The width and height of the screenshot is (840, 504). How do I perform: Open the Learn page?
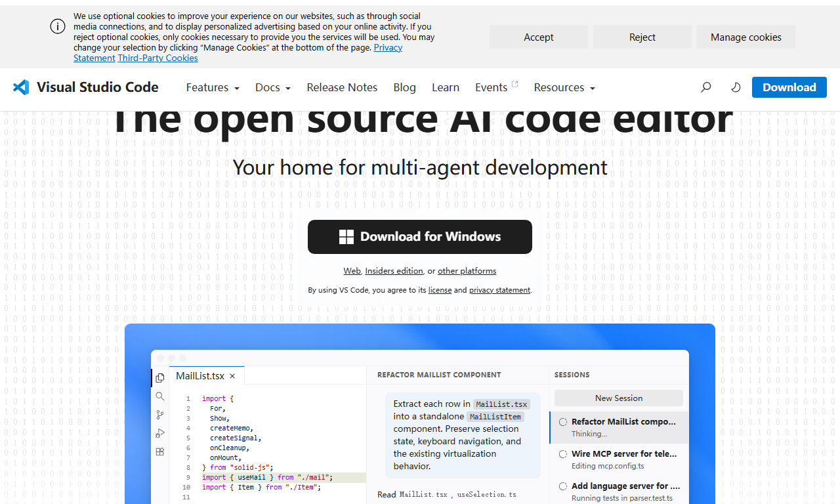coord(446,87)
